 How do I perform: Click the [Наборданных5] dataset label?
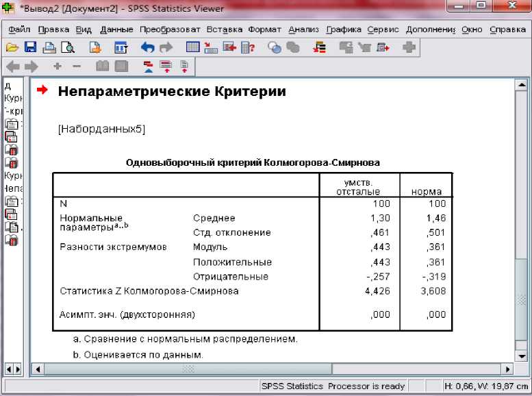tap(101, 129)
